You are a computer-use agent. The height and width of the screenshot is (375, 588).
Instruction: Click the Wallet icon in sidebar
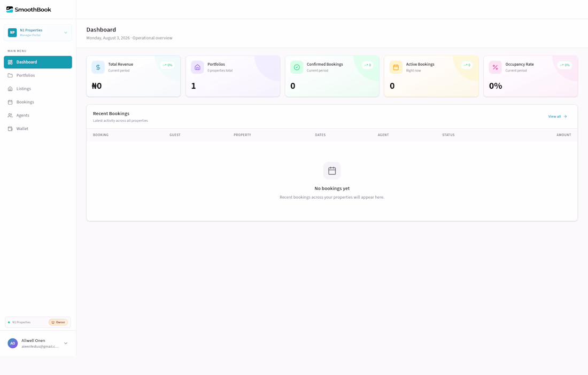pyautogui.click(x=10, y=129)
